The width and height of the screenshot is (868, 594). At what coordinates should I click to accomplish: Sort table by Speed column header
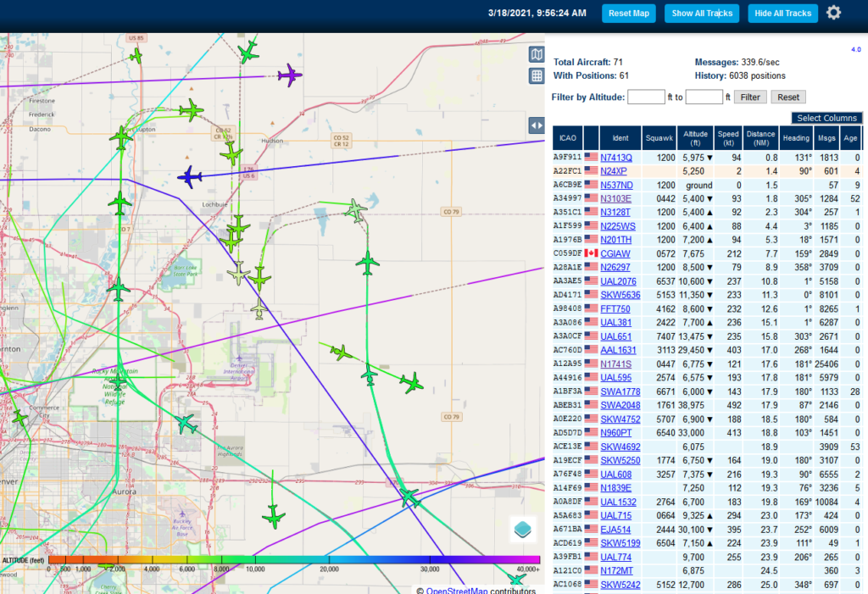click(x=728, y=138)
